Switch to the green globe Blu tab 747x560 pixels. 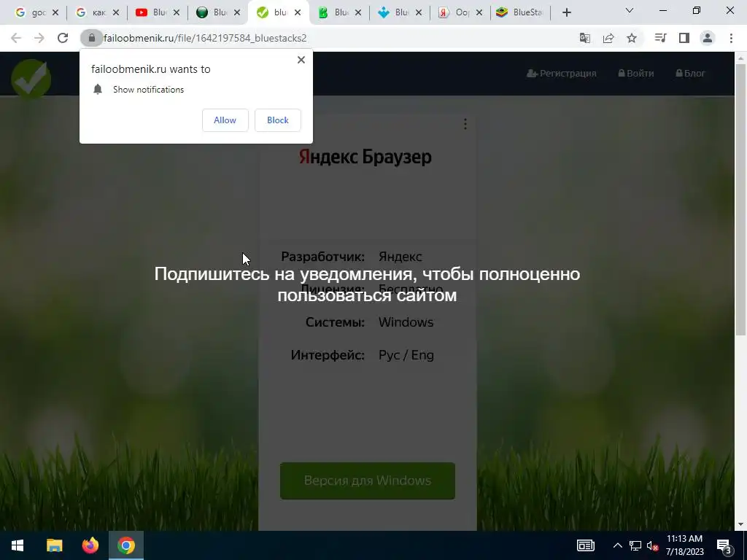coord(214,13)
